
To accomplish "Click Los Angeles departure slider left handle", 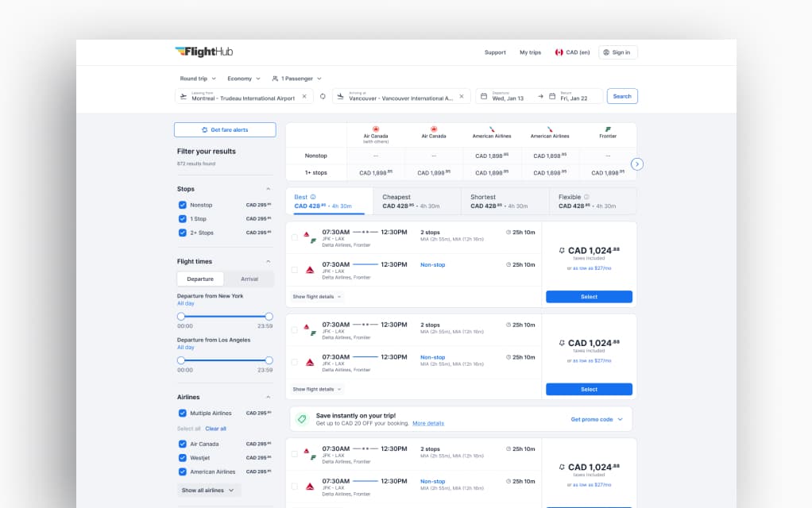I will pos(180,360).
